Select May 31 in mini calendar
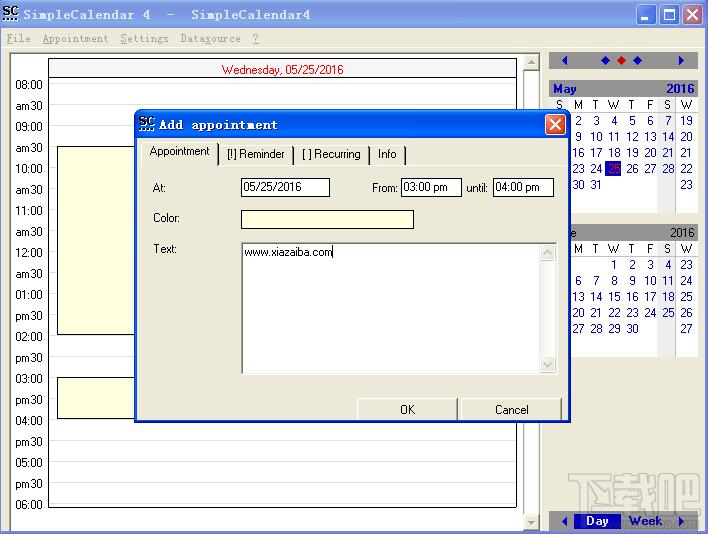Image resolution: width=708 pixels, height=534 pixels. 596,185
